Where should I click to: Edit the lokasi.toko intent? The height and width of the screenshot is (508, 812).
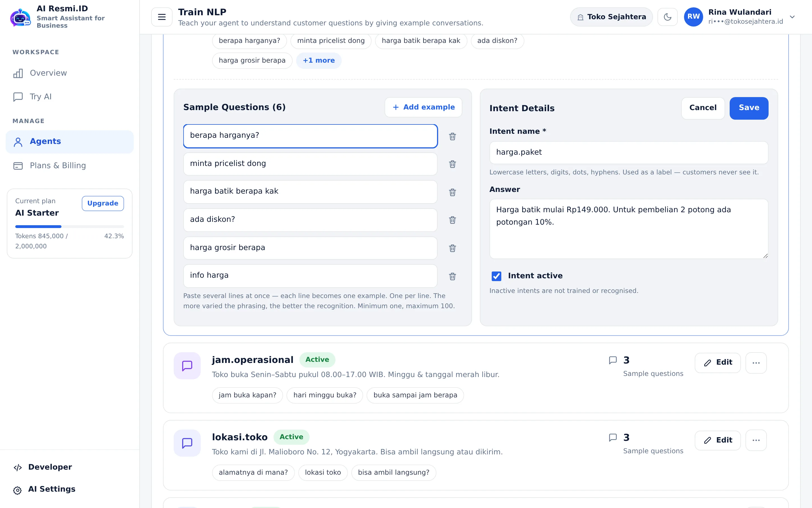(x=717, y=441)
